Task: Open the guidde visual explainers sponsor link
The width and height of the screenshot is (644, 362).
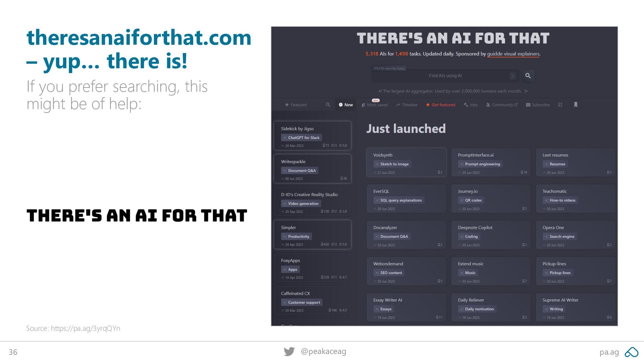Action: coord(513,54)
